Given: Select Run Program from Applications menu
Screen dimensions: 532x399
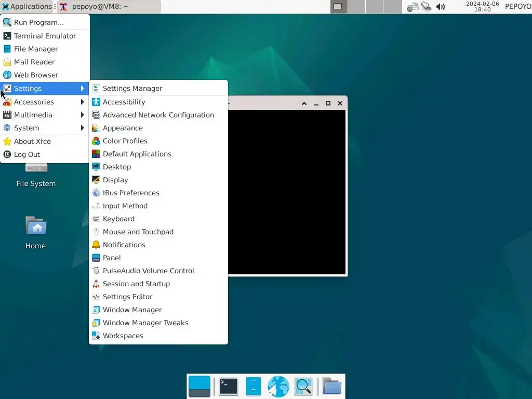Looking at the screenshot, I should 45,22.
